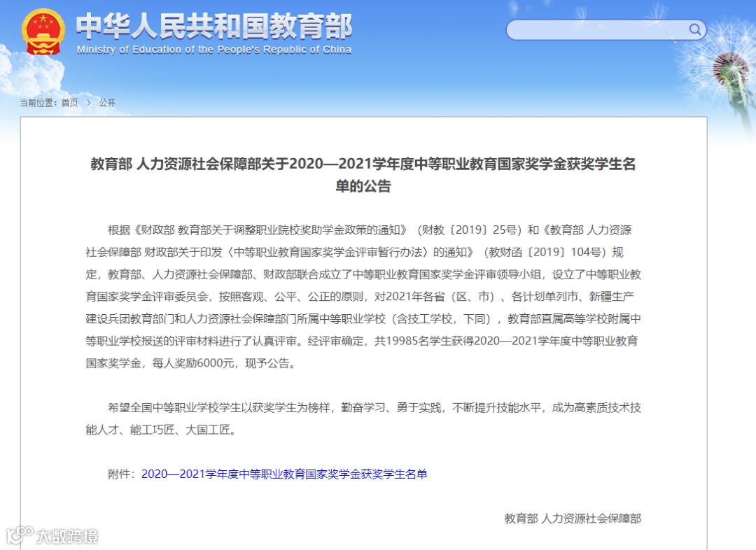The height and width of the screenshot is (550, 756).
Task: Open the 首页 breadcrumb link
Action: tap(69, 103)
